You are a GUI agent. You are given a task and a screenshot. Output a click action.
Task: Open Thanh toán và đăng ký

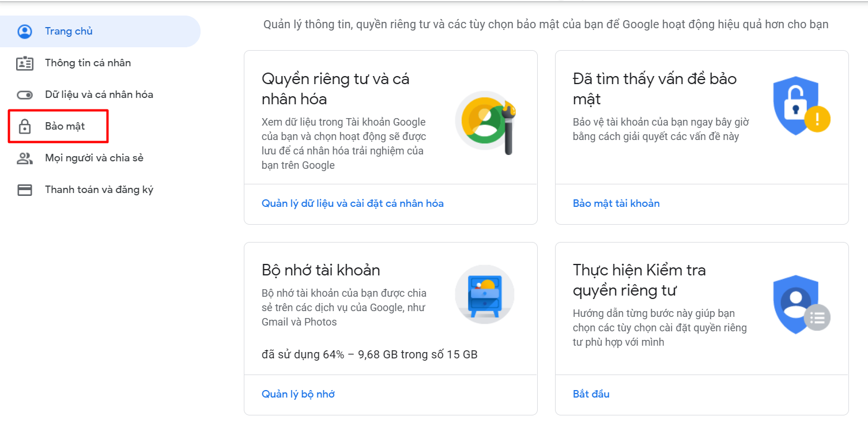[x=99, y=190]
